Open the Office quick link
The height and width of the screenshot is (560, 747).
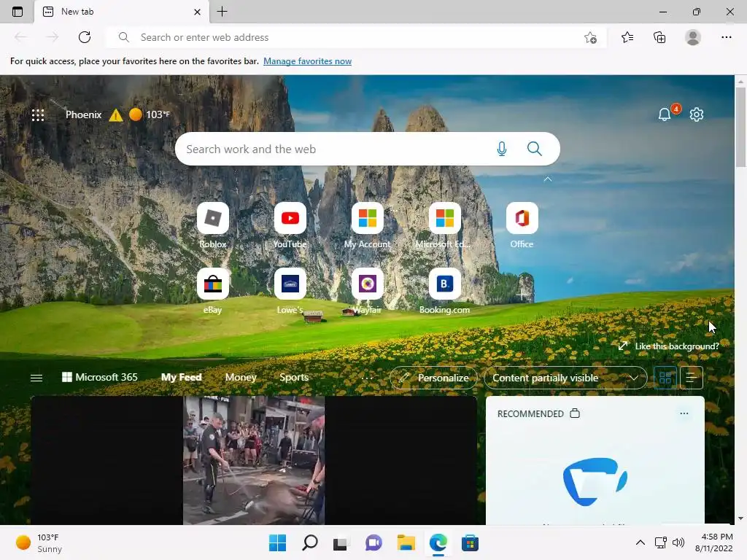pyautogui.click(x=522, y=225)
